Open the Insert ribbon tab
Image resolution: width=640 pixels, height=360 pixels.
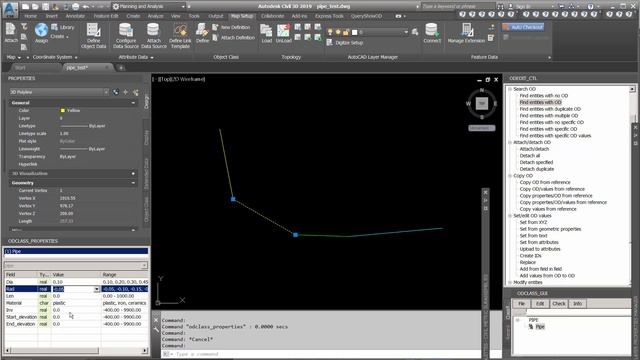pyautogui.click(x=51, y=16)
